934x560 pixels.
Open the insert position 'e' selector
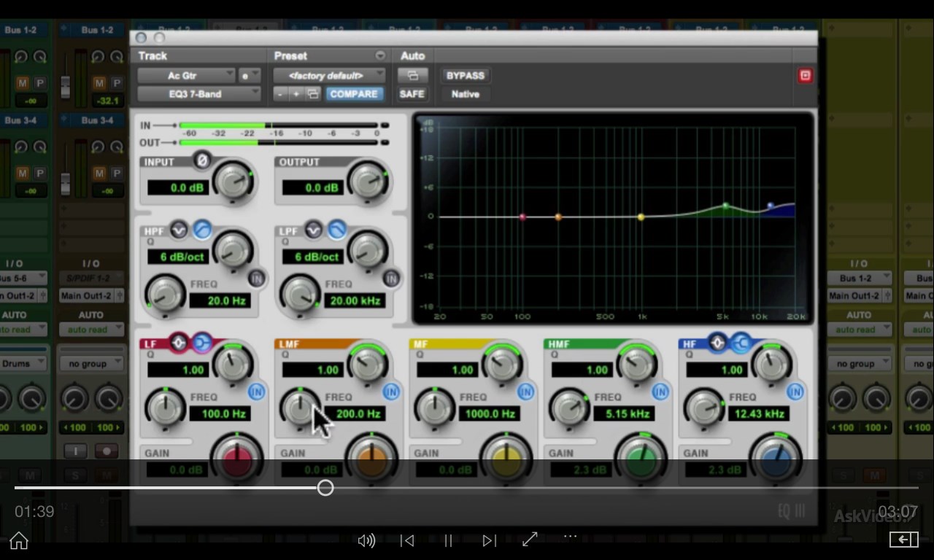pyautogui.click(x=250, y=75)
